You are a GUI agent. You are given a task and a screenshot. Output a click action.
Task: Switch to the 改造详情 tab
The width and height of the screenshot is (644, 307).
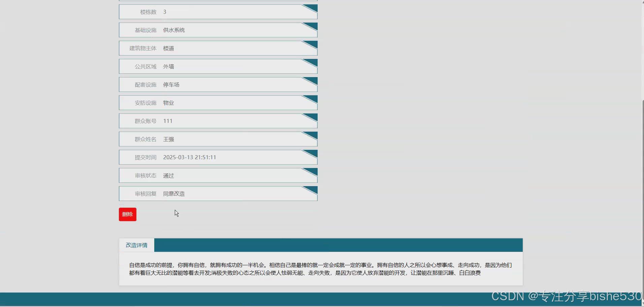136,245
